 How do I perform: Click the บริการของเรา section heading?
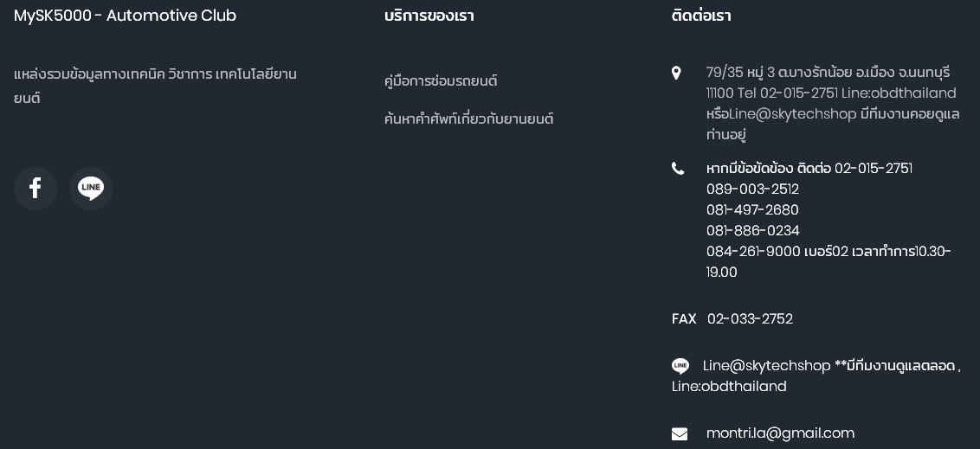pyautogui.click(x=429, y=16)
